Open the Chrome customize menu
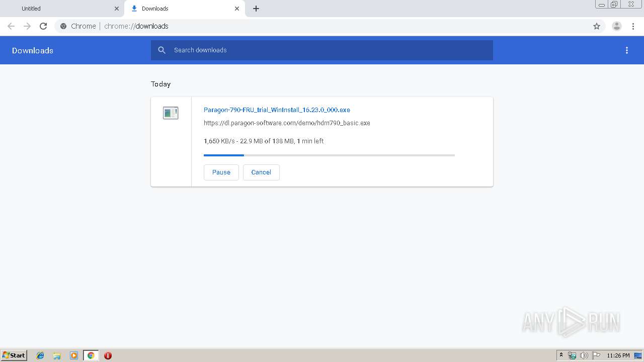 click(633, 26)
